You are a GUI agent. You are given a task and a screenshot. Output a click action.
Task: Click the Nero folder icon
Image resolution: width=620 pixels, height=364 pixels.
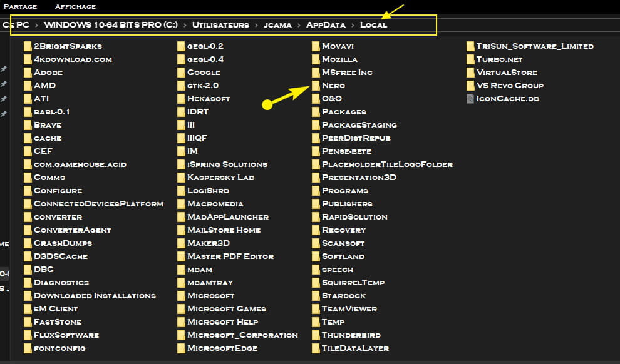[x=316, y=85]
